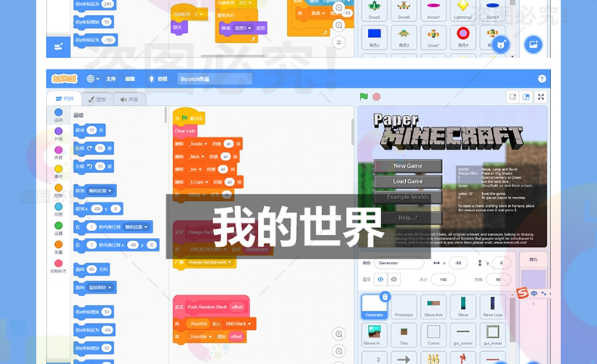
Task: Open 随机位置 dropdown in 移到 block
Action: pyautogui.click(x=101, y=191)
